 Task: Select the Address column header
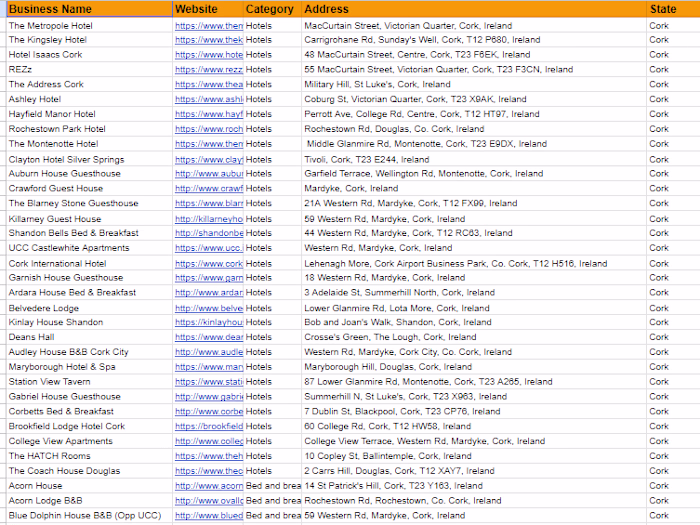[474, 9]
